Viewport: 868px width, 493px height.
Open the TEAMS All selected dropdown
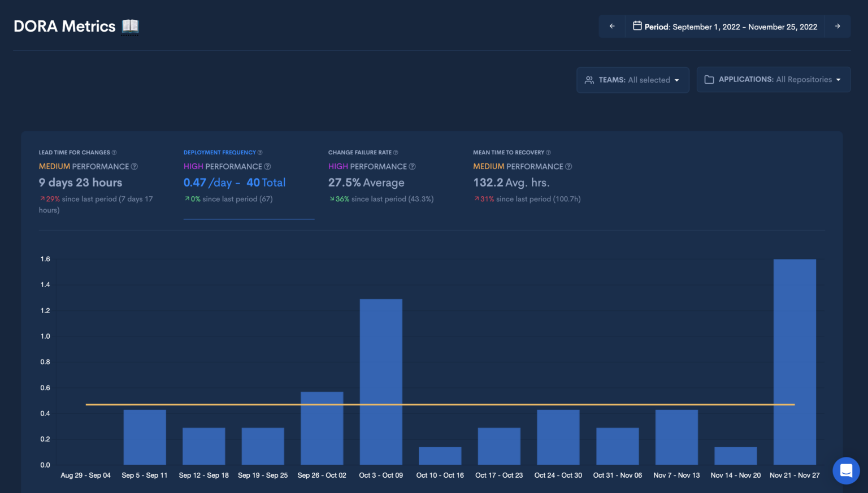[632, 80]
